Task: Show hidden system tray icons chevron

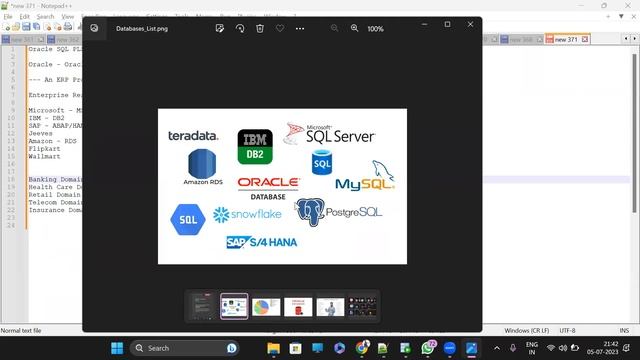Action: [497, 348]
